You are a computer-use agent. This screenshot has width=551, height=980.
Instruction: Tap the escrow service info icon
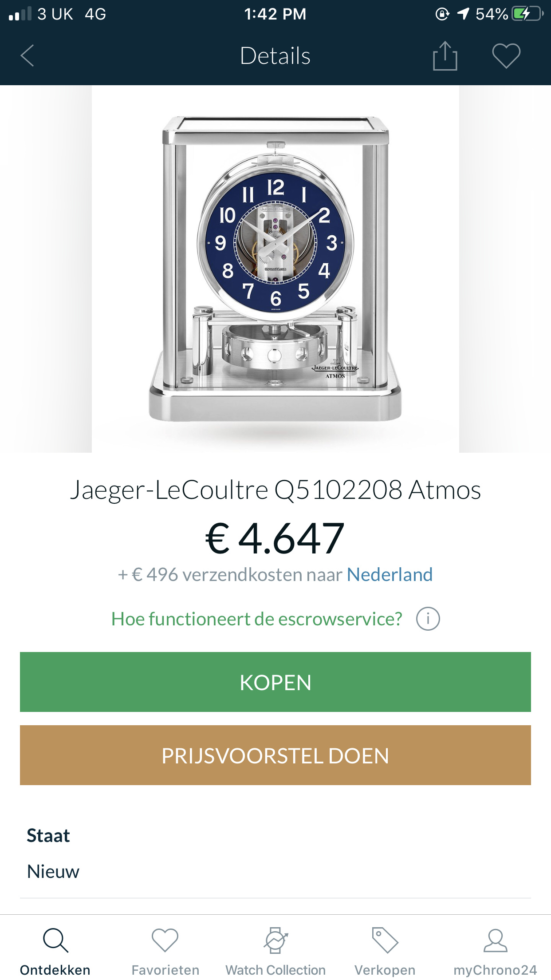coord(428,619)
